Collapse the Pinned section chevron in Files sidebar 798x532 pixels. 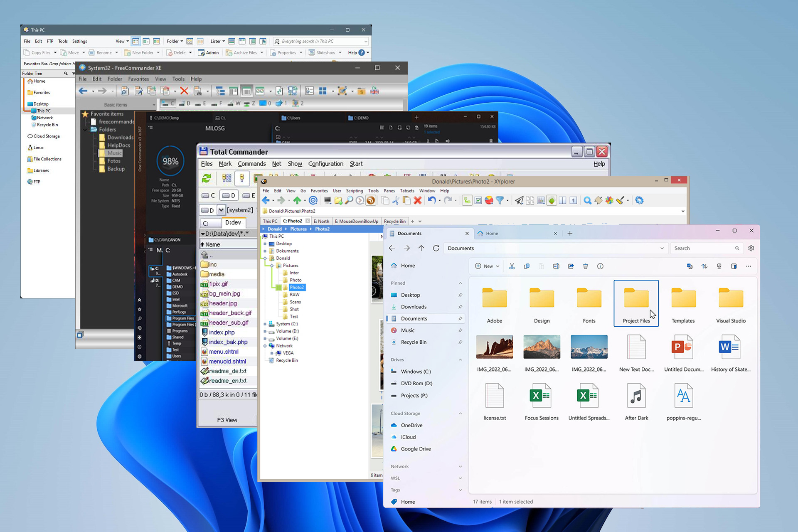[x=460, y=283]
